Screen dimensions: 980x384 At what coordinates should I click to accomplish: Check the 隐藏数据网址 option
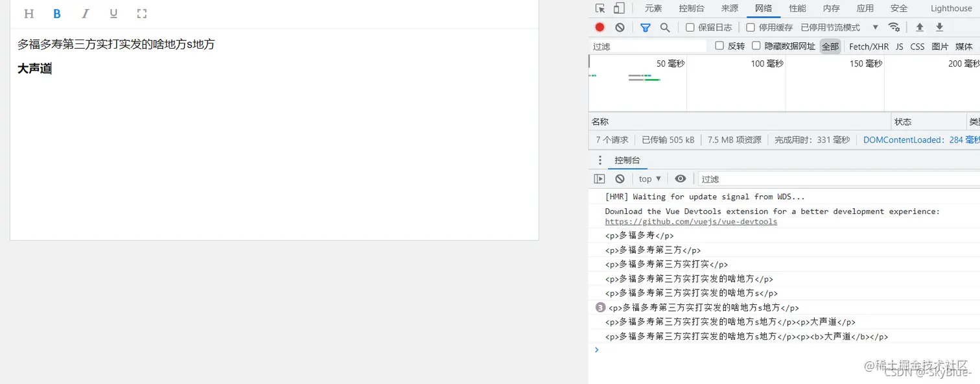tap(756, 46)
